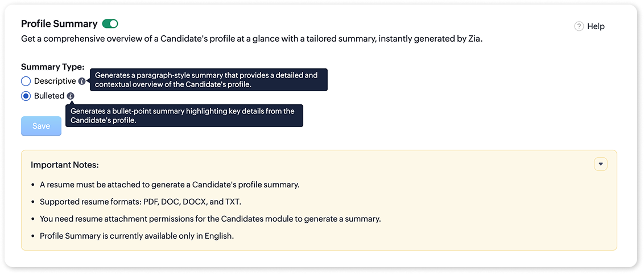Click the Descriptive option label
Viewport: 644px width, 274px height.
(55, 81)
